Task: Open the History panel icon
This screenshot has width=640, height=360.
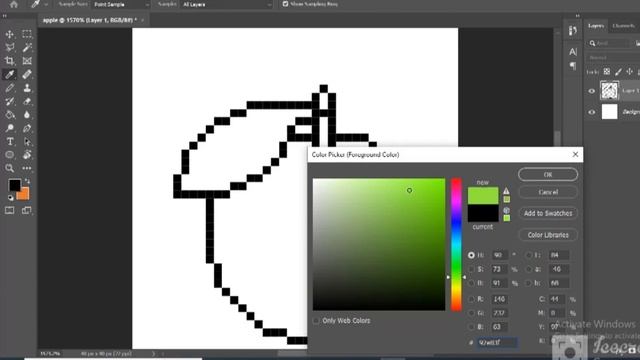Action: click(x=573, y=31)
